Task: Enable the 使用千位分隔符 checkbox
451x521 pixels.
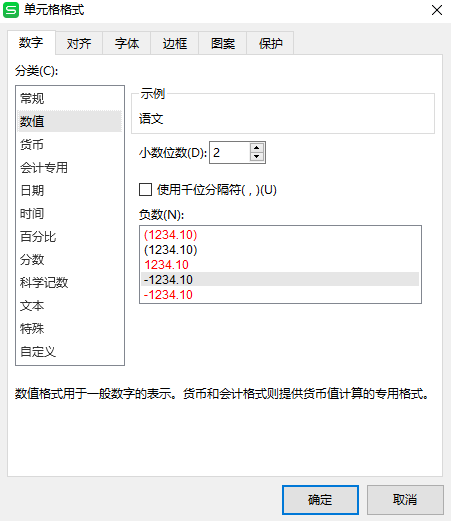Action: (x=145, y=189)
